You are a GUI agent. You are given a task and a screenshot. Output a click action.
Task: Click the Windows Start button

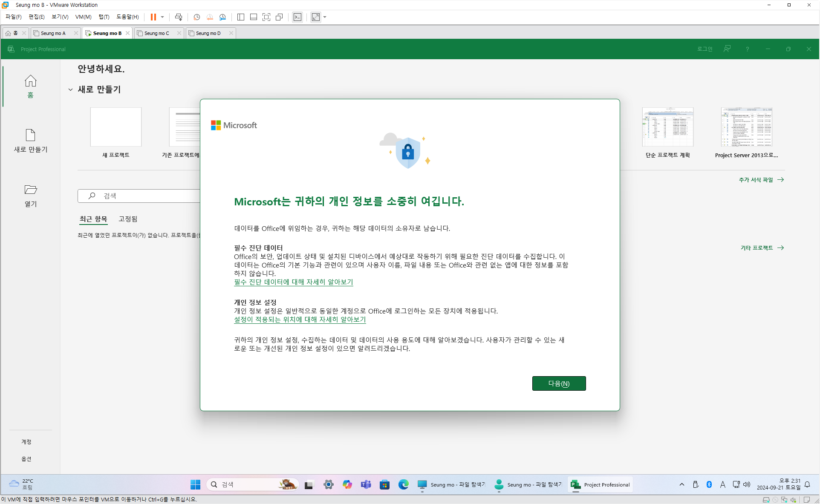(195, 484)
